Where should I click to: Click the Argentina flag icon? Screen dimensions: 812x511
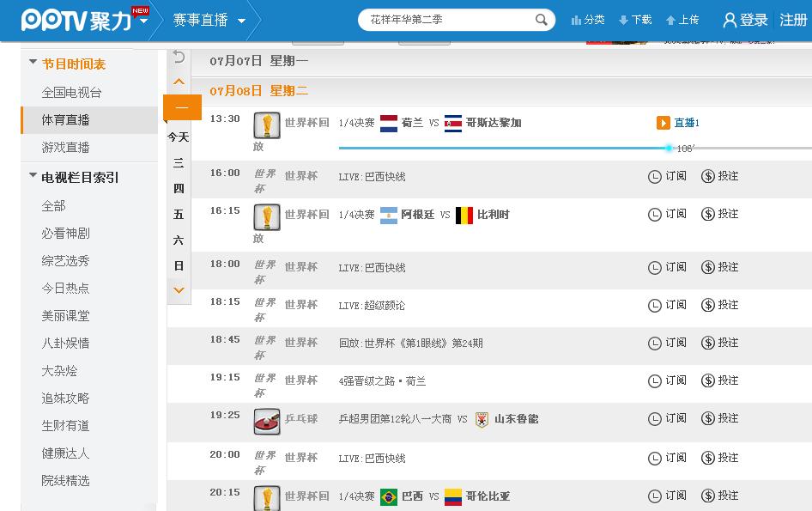(x=388, y=215)
